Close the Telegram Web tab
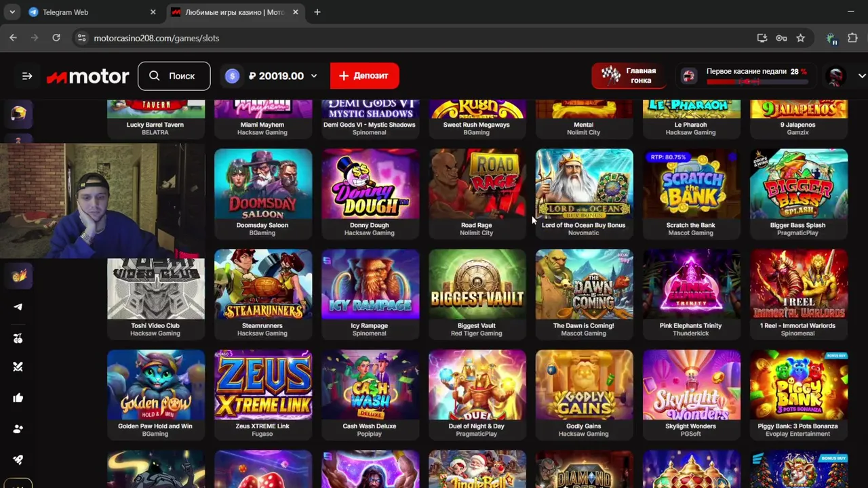Screen dimensions: 868x488 pyautogui.click(x=153, y=12)
